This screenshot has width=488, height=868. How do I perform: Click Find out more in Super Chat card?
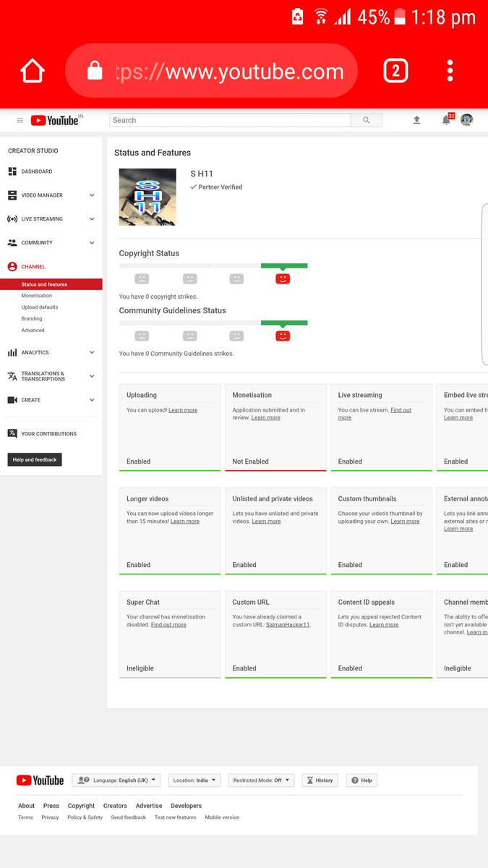point(168,624)
